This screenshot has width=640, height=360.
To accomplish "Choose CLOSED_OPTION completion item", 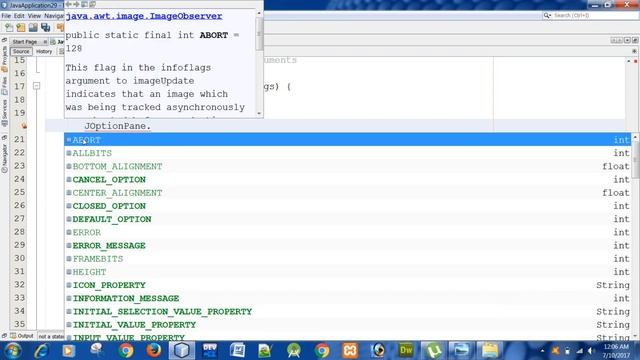I will pyautogui.click(x=348, y=206).
